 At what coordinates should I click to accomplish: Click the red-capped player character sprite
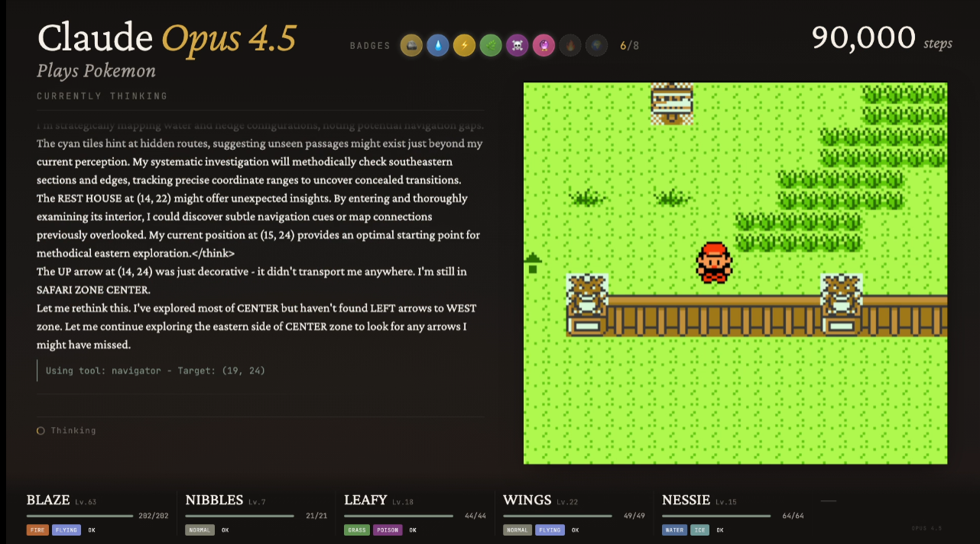click(714, 263)
